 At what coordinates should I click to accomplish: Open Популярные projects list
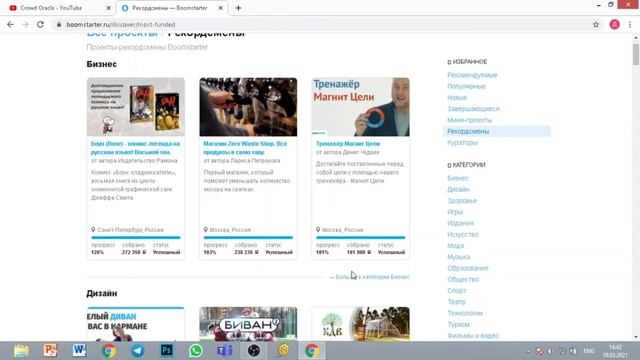tap(466, 86)
